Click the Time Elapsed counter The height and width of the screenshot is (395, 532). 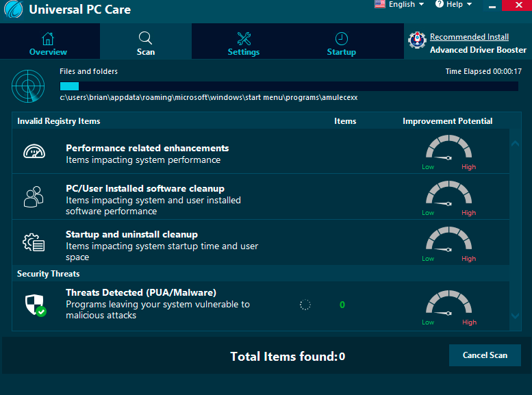tap(483, 71)
